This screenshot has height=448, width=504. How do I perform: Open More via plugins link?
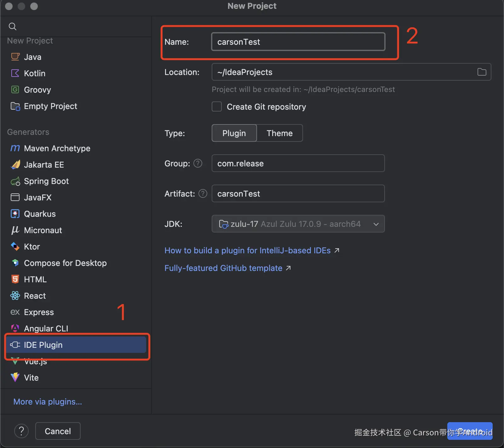point(48,402)
